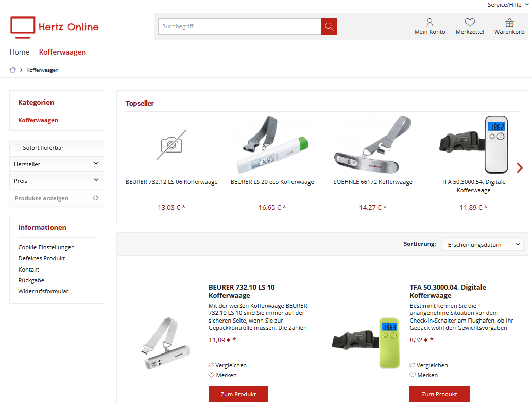Open the BEURER 732.10 LS 10 product image
The height and width of the screenshot is (404, 532).
[165, 344]
